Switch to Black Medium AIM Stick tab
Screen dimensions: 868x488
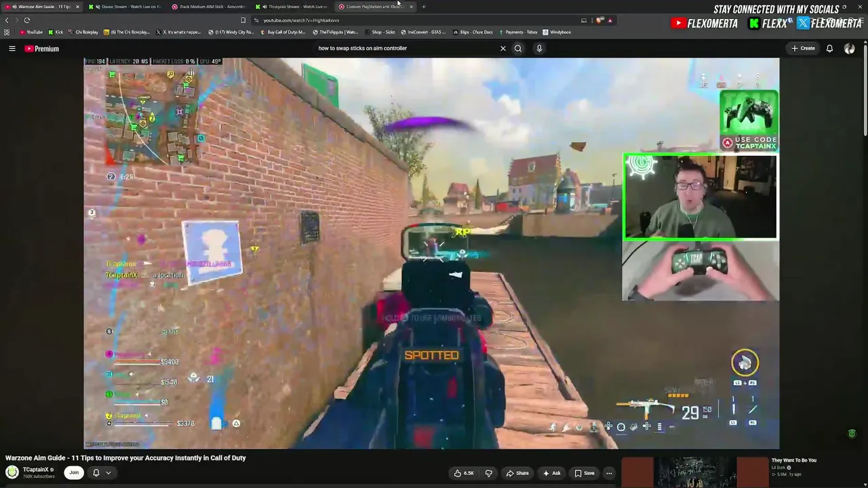coord(209,7)
